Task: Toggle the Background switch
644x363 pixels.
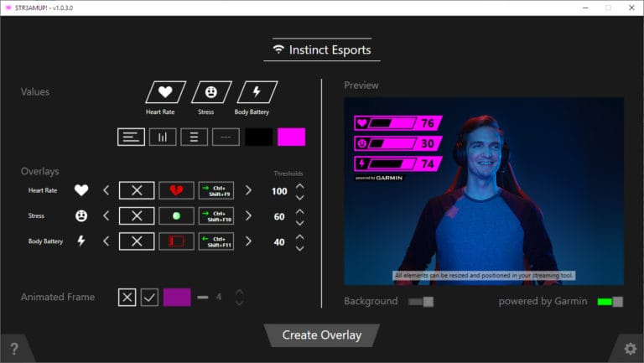Action: point(421,302)
